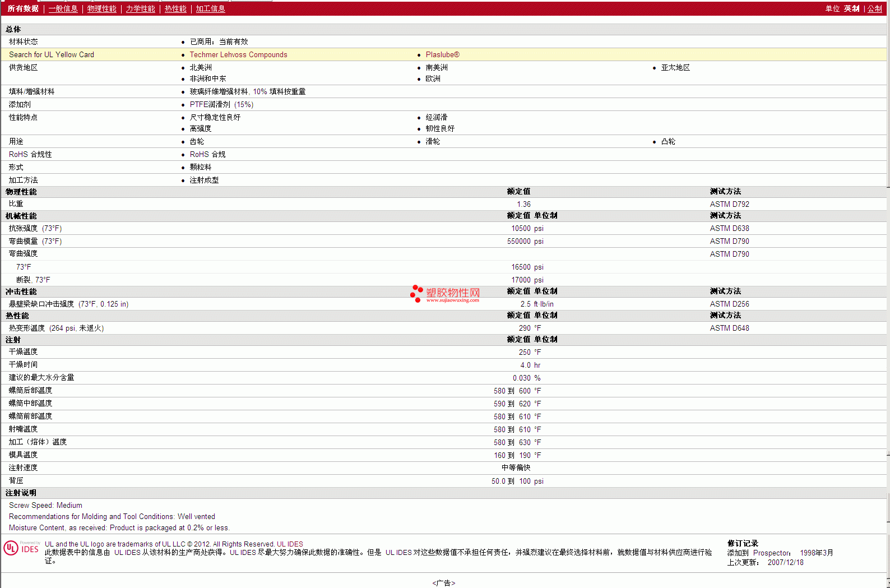
Task: Open the 加工信息 tab
Action: point(210,9)
